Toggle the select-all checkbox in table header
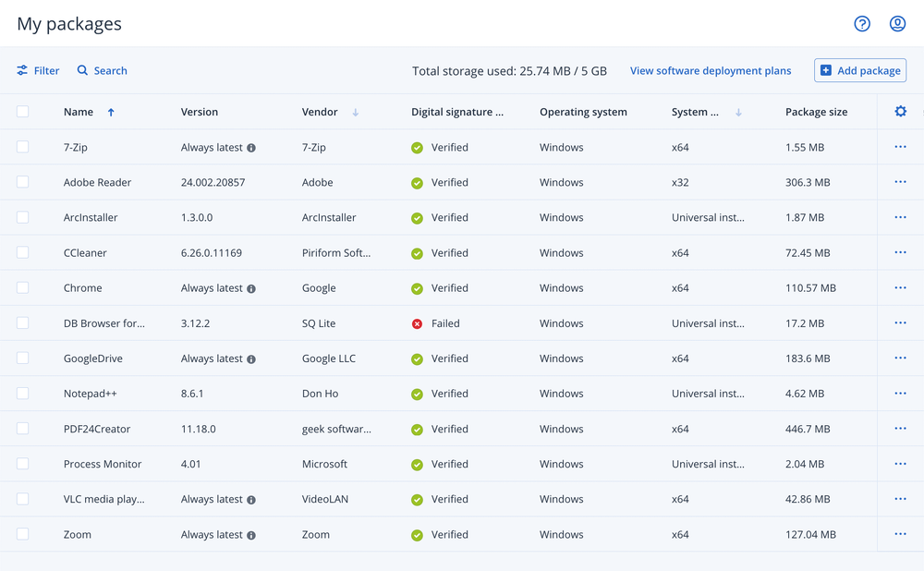Viewport: 924px width, 571px height. point(22,112)
